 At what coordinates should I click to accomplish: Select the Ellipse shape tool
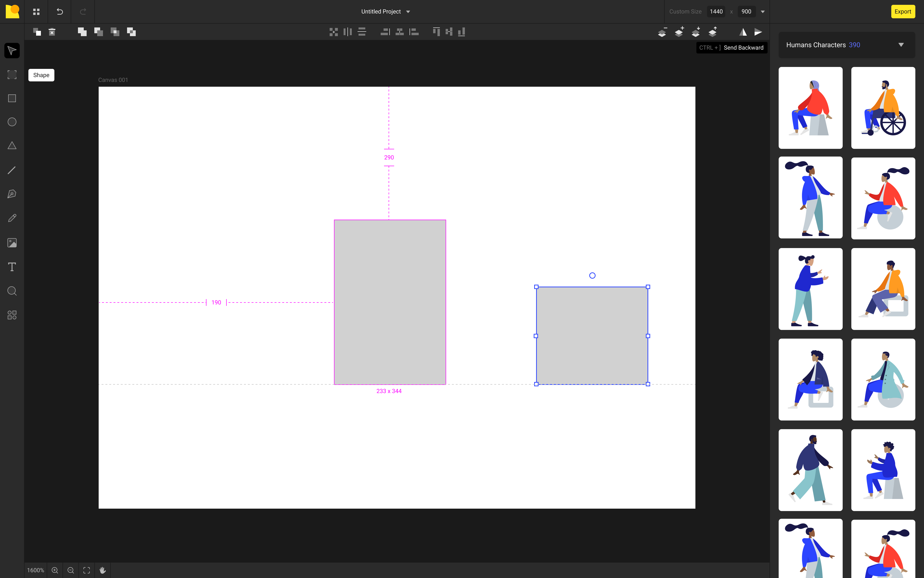[x=12, y=122]
